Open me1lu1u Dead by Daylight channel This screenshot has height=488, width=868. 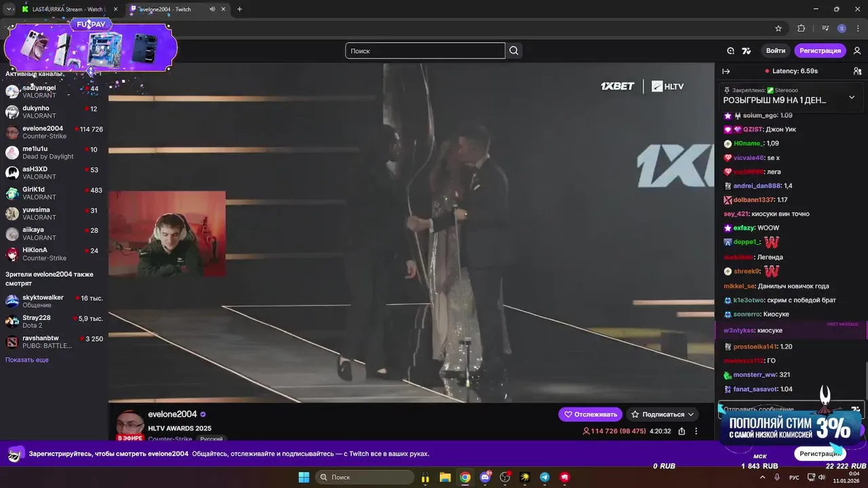(53, 152)
